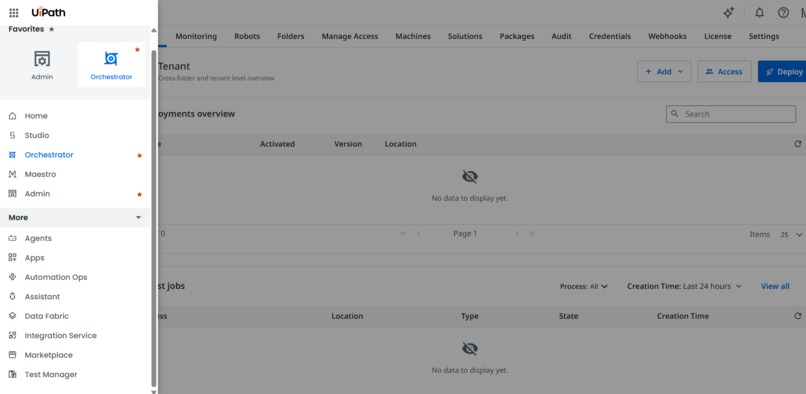
Task: Open the notifications bell
Action: click(759, 13)
